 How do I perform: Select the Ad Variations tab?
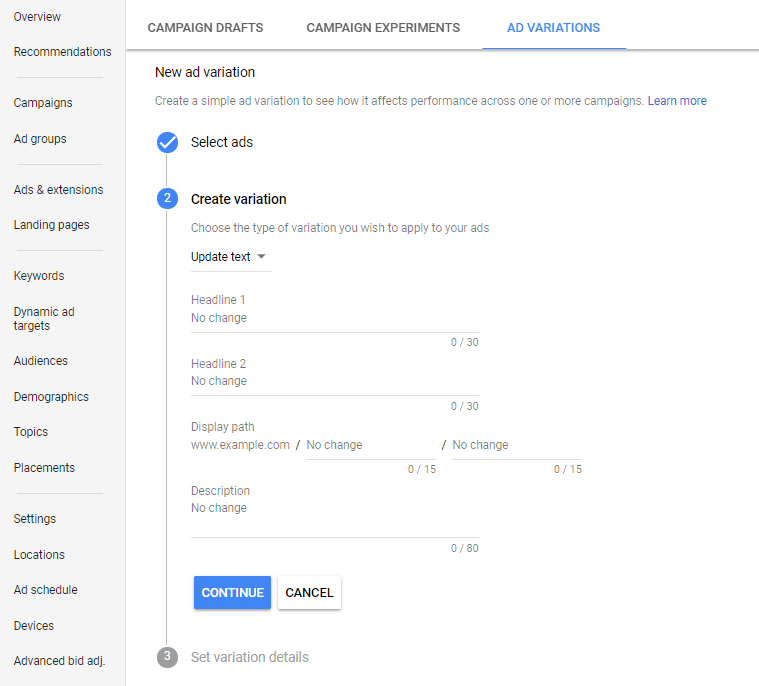pyautogui.click(x=553, y=28)
